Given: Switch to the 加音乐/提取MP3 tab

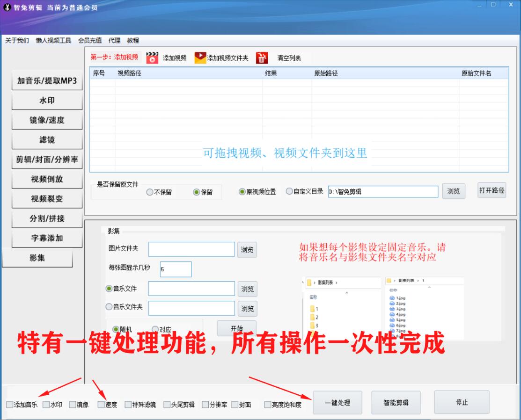Looking at the screenshot, I should [47, 81].
